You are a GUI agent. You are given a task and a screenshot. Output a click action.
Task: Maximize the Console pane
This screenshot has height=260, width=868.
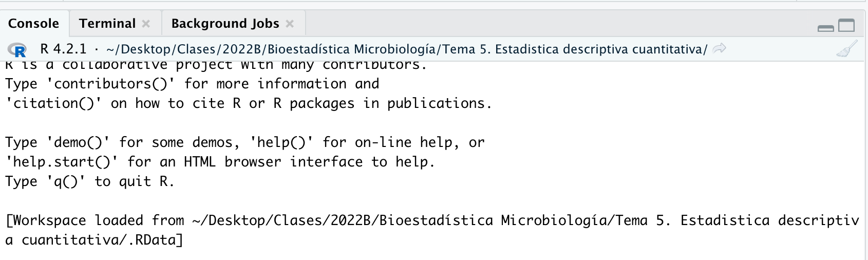(x=846, y=26)
